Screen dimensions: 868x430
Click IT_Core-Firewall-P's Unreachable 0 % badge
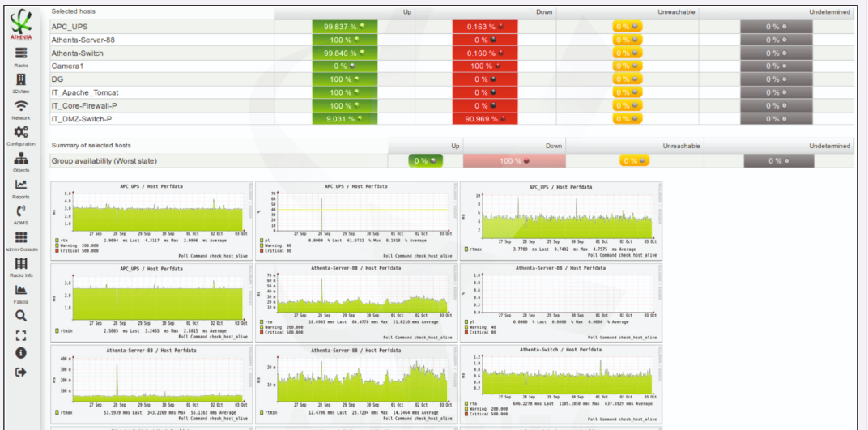628,105
